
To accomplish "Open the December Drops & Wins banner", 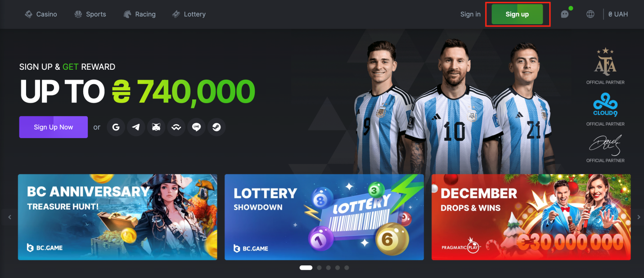I will pyautogui.click(x=531, y=217).
